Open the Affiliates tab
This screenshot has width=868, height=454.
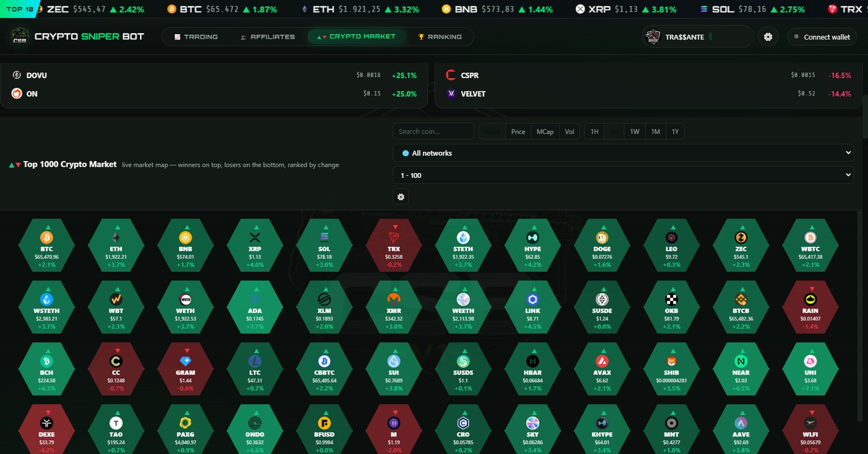[268, 36]
